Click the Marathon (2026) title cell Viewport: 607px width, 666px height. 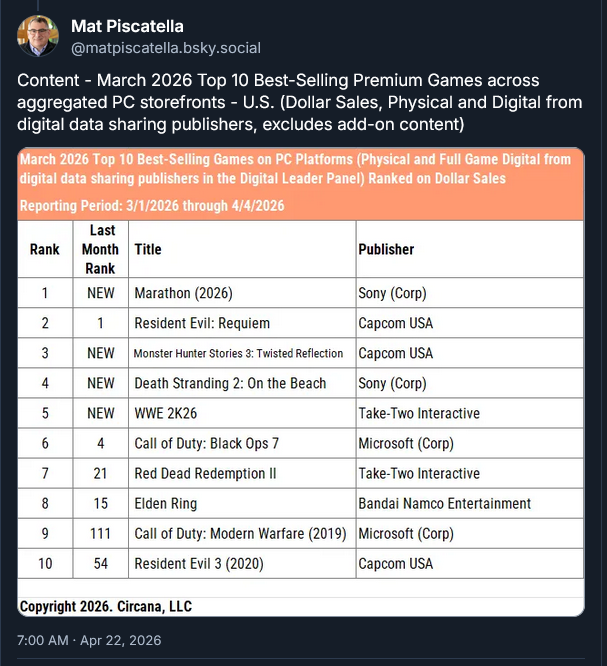click(x=242, y=293)
